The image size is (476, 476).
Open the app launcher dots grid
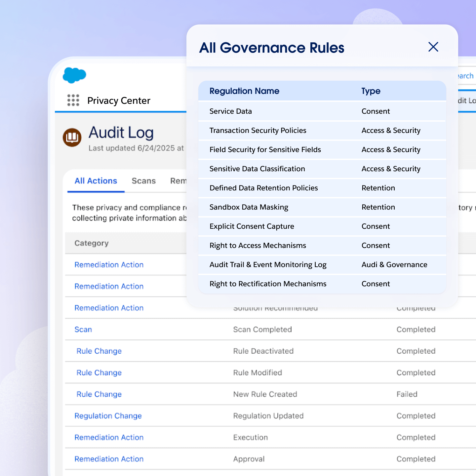click(73, 100)
